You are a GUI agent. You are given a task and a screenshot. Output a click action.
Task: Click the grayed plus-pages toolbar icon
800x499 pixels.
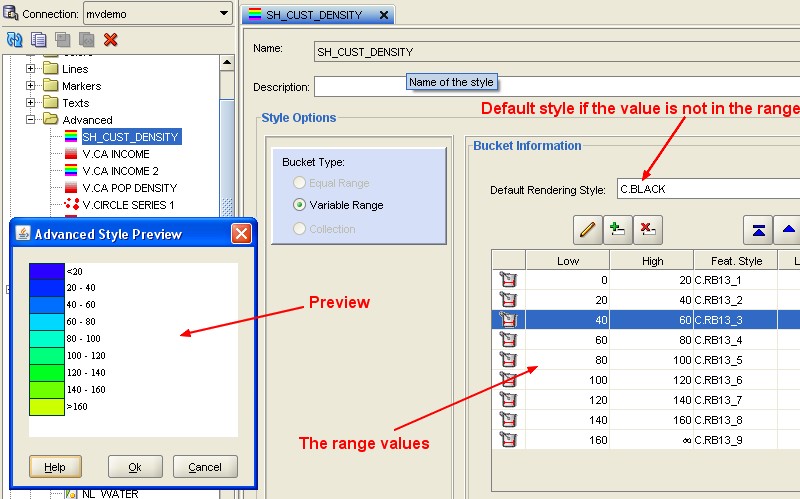click(x=62, y=39)
